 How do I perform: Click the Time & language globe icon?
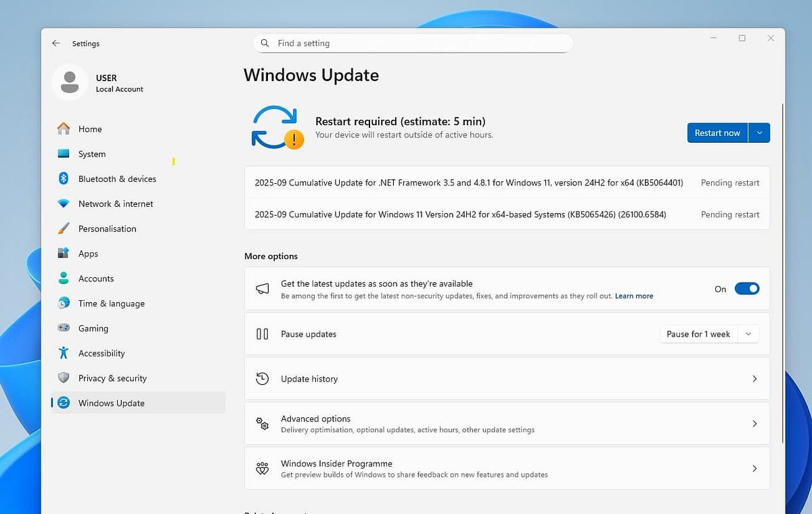click(64, 303)
